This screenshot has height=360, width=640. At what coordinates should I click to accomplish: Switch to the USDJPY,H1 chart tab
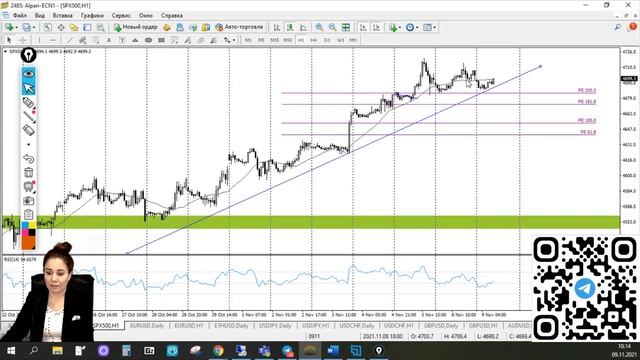click(x=316, y=326)
